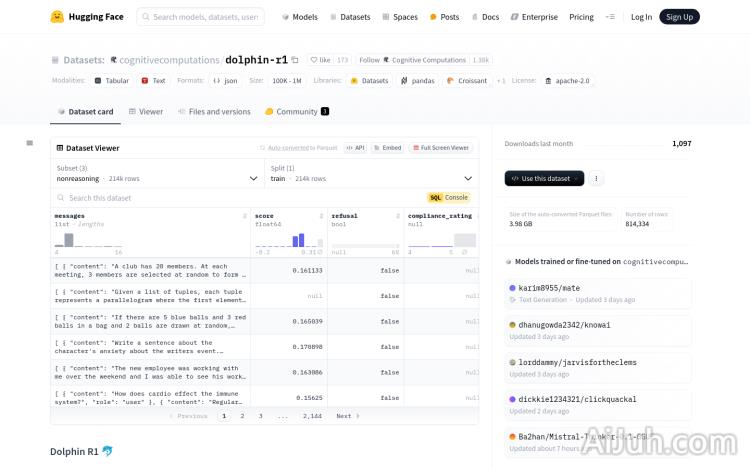Open the Community tab
The height and width of the screenshot is (468, 750).
(296, 112)
